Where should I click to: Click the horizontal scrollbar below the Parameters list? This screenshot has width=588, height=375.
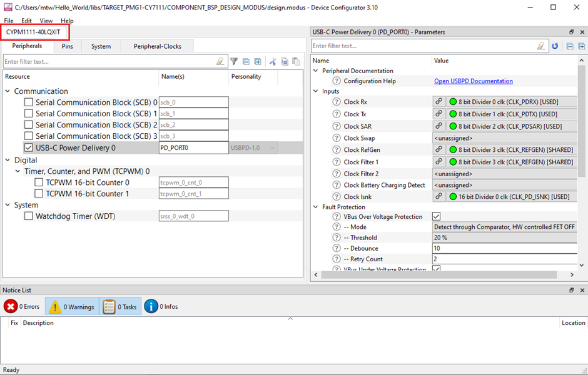pyautogui.click(x=438, y=274)
